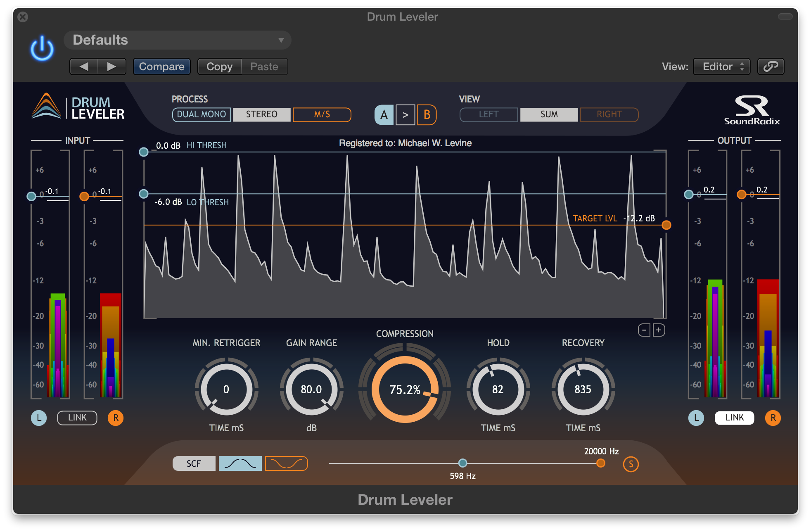
Task: Toggle the output LINK button
Action: point(734,418)
